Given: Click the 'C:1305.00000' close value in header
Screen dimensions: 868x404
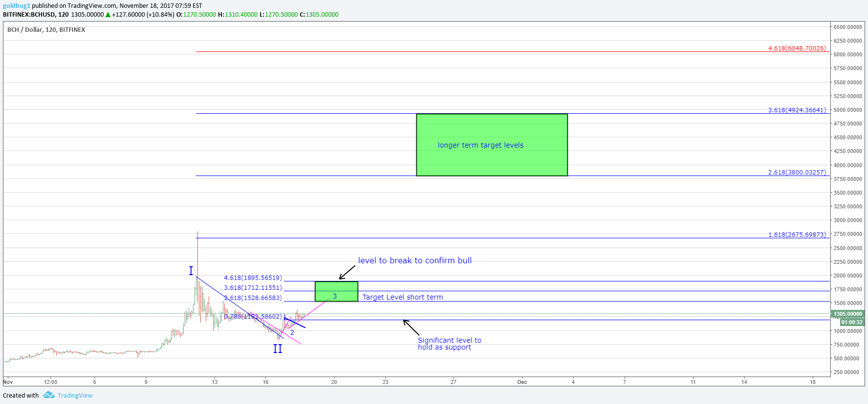Looking at the screenshot, I should [319, 15].
